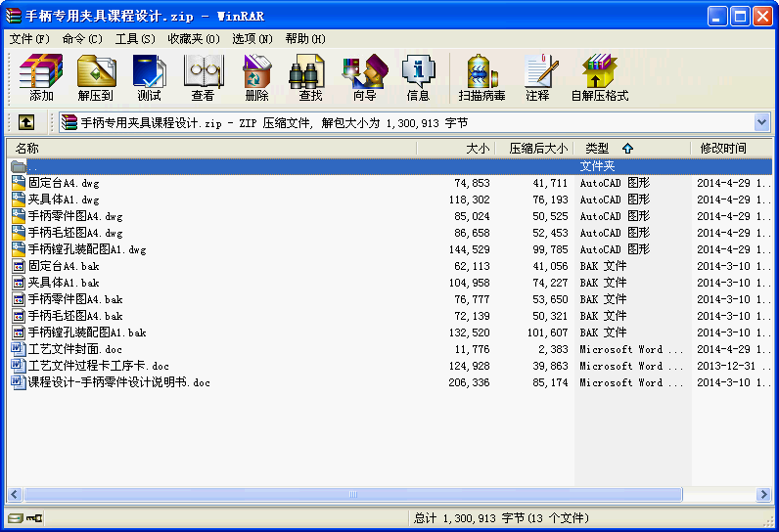Minimize the WinRAR window
The image size is (779, 532).
coord(717,17)
